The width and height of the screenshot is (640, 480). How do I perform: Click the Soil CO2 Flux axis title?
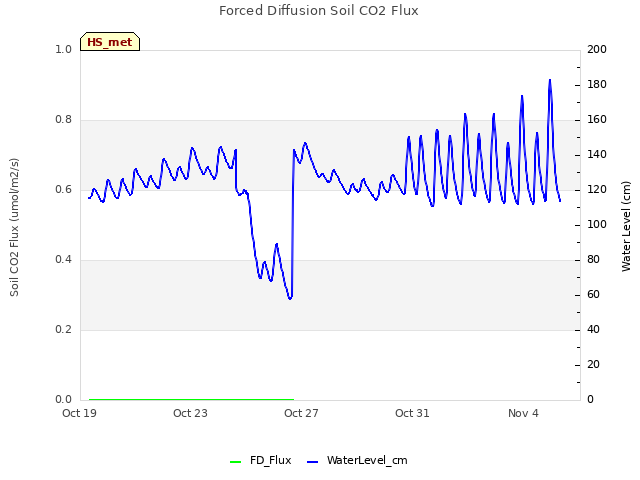coord(14,227)
